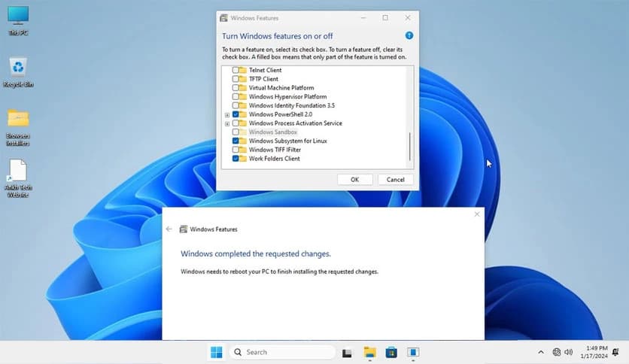
Task: Open File Explorer from the taskbar
Action: [x=369, y=352]
